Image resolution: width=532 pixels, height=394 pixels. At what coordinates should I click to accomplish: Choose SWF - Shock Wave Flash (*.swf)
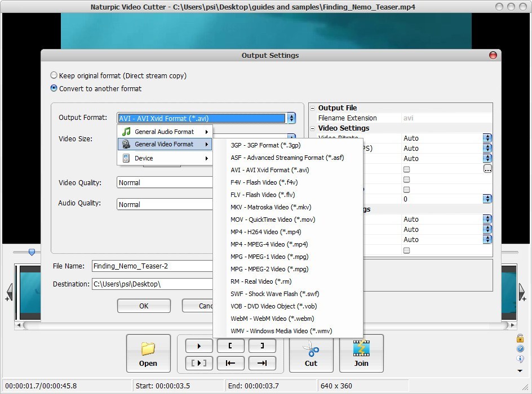point(288,294)
